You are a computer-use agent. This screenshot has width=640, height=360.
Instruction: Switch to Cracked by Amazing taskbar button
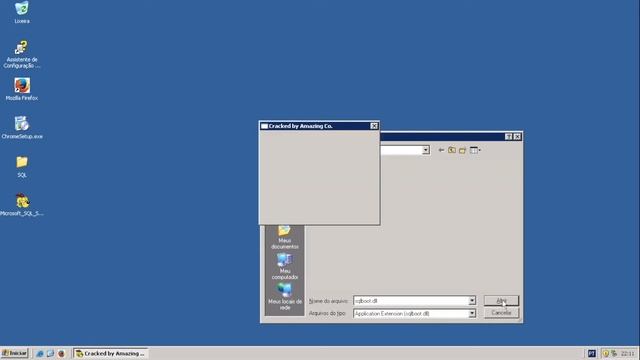pyautogui.click(x=111, y=353)
